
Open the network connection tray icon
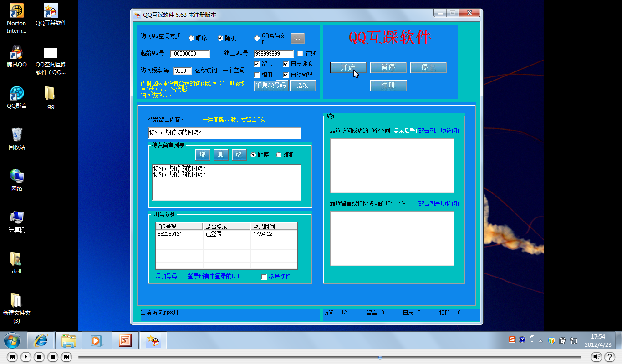(574, 340)
